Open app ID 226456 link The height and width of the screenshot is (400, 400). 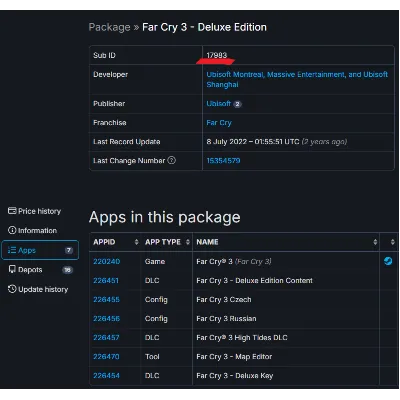click(106, 318)
